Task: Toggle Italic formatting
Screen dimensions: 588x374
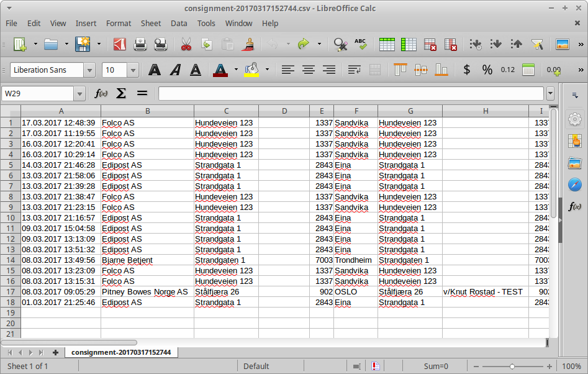Action: pos(175,70)
